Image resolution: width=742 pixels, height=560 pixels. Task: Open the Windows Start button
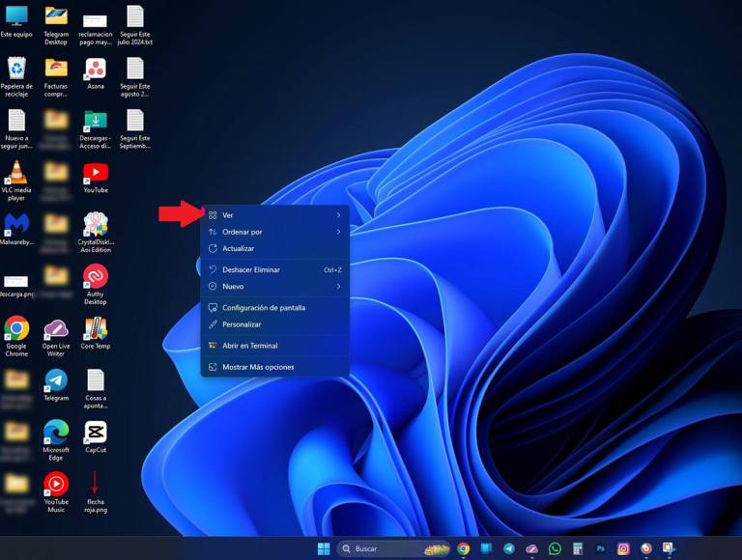[x=324, y=548]
